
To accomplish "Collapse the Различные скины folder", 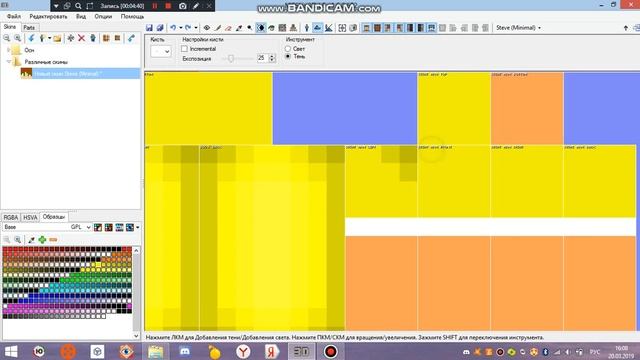I will tap(9, 62).
